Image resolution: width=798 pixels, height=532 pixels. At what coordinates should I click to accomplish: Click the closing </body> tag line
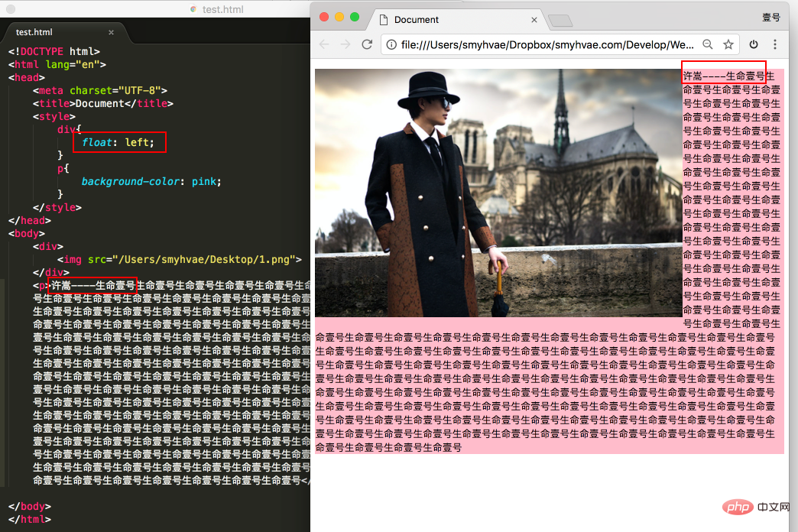tap(30, 506)
